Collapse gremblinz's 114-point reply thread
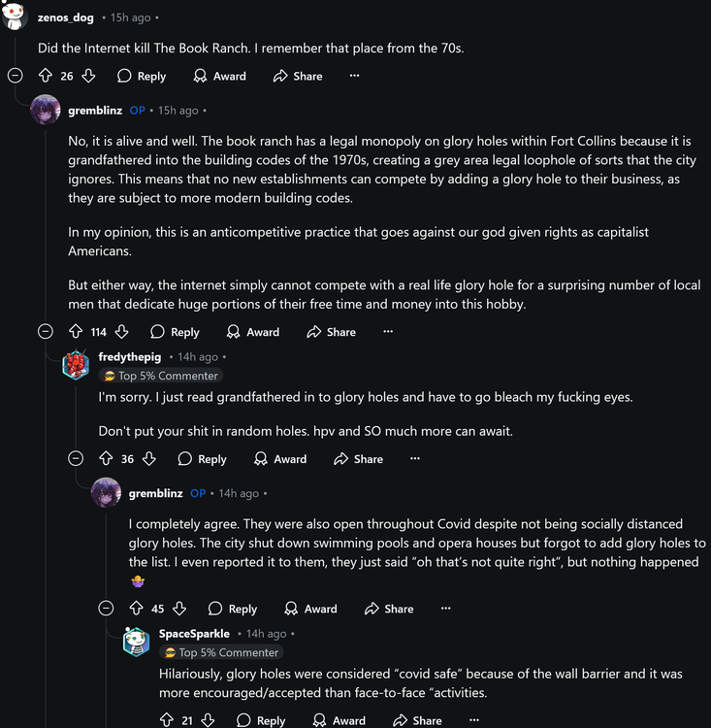The image size is (711, 728). pos(46,332)
